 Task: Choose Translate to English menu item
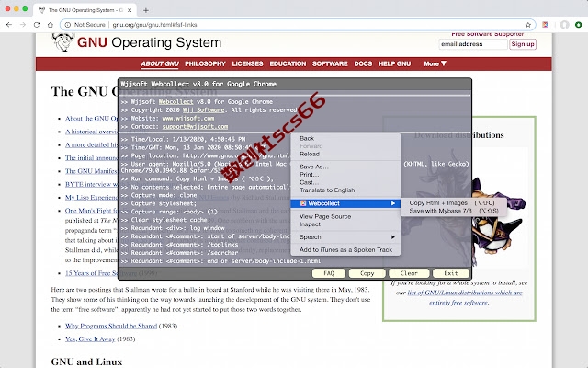tap(345, 190)
